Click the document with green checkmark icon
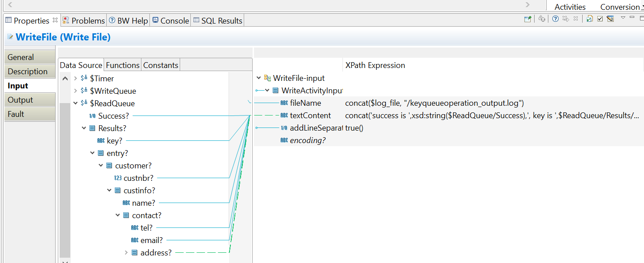This screenshot has height=263, width=644. point(589,19)
